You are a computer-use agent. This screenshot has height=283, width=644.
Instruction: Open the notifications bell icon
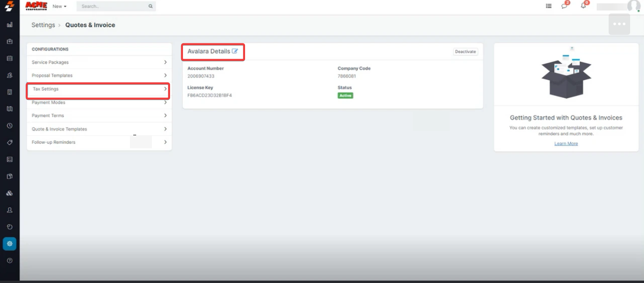point(584,5)
